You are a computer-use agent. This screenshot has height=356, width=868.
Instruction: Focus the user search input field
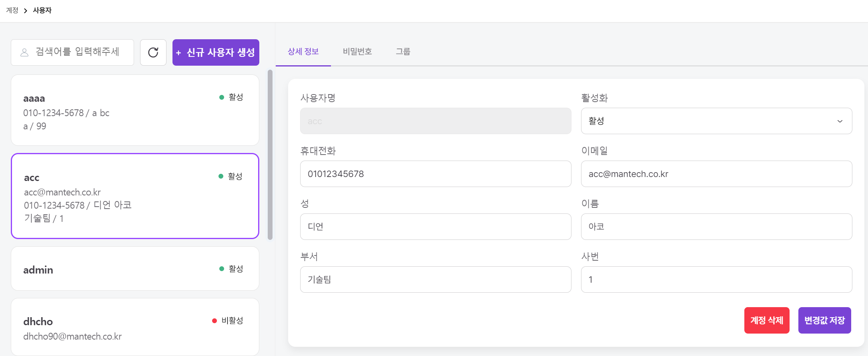pyautogui.click(x=72, y=52)
